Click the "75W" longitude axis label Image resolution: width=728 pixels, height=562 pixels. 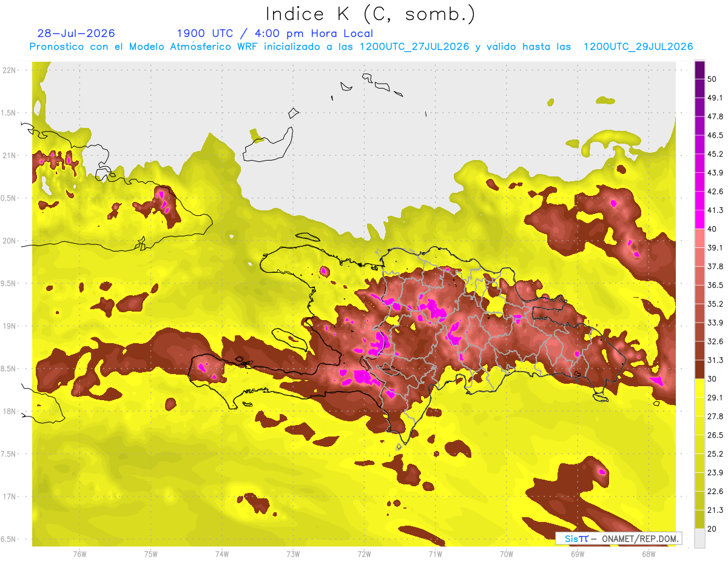click(151, 554)
